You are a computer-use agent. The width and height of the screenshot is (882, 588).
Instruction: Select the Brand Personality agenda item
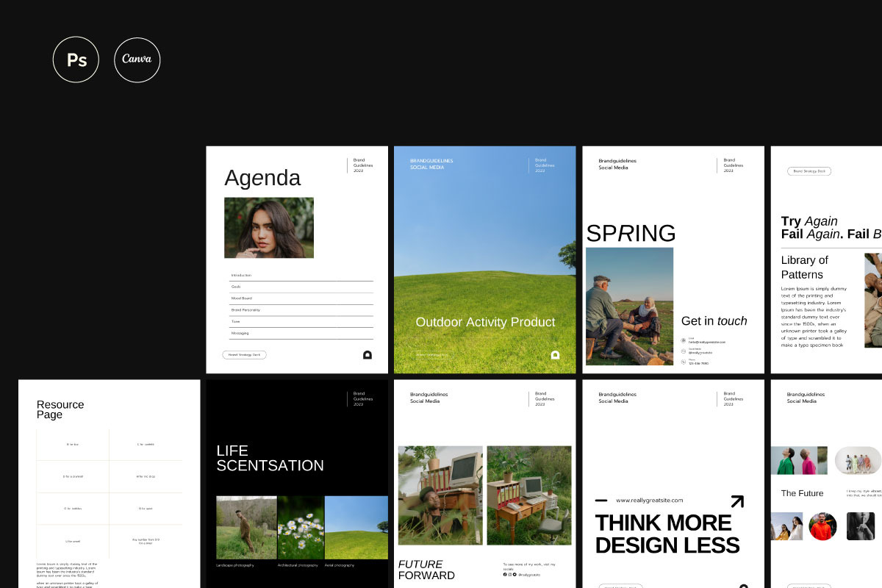245,310
